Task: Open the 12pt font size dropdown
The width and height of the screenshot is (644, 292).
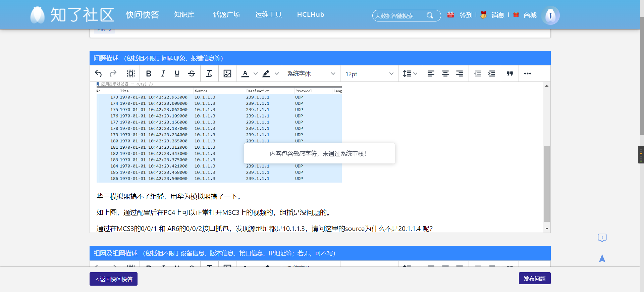Action: point(369,74)
